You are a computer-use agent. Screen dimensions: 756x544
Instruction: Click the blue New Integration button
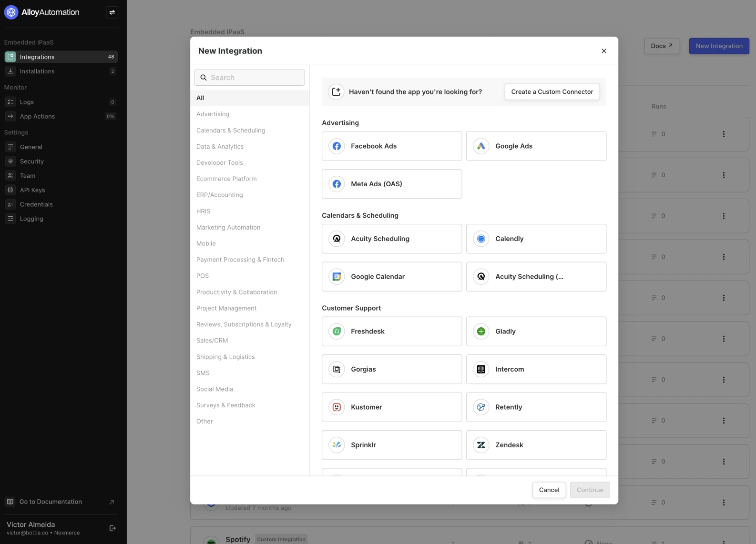[719, 46]
